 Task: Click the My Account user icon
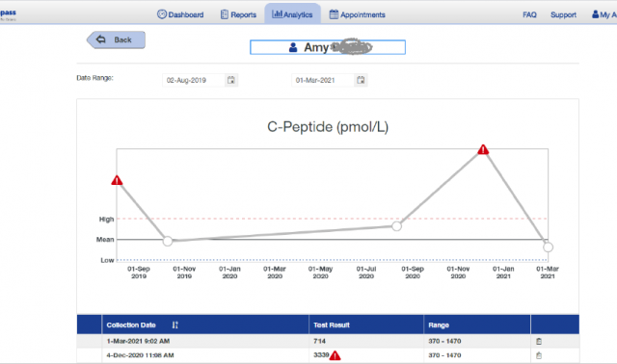[596, 14]
